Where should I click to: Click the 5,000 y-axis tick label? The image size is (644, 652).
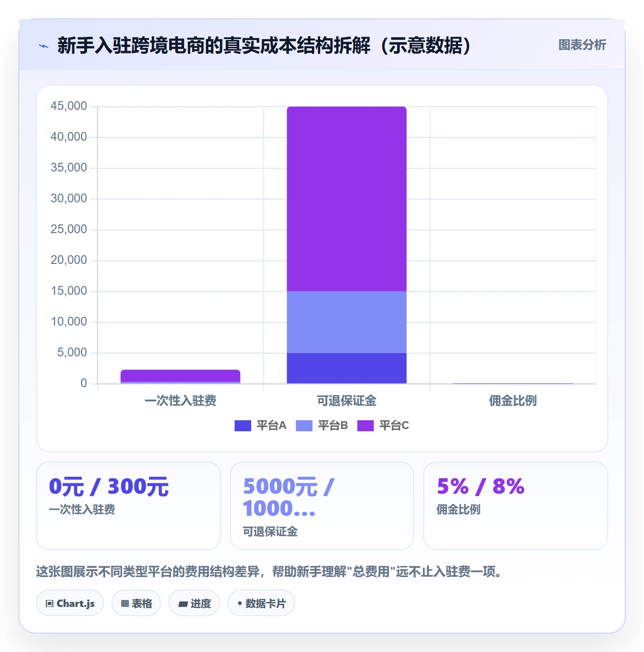72,353
